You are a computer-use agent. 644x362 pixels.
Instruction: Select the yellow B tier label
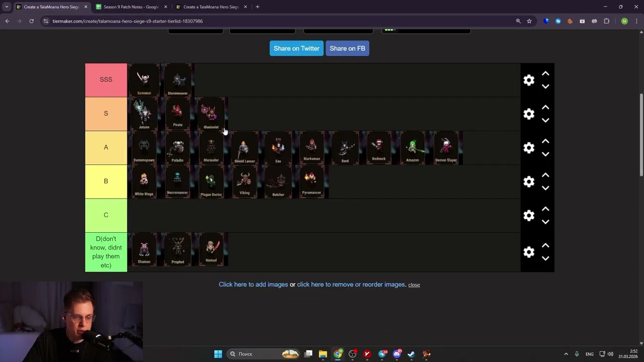coord(106,182)
